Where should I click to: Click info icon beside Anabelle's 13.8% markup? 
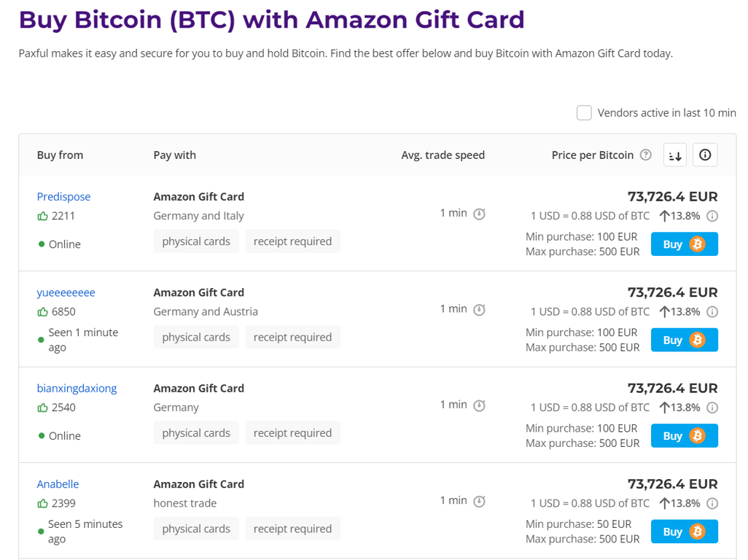coord(712,503)
